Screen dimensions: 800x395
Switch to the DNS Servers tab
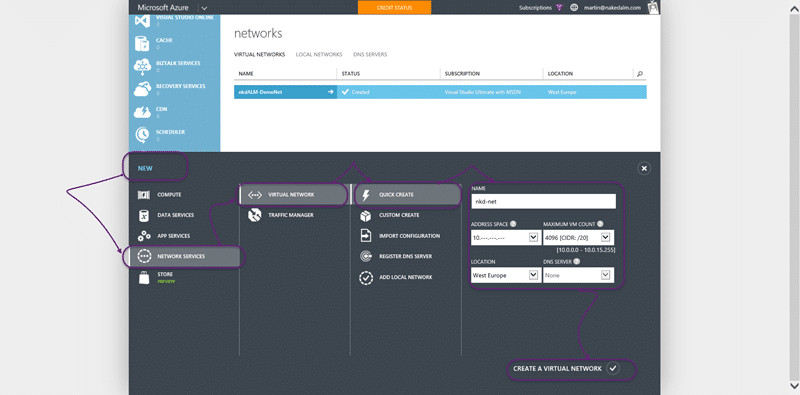tap(370, 55)
